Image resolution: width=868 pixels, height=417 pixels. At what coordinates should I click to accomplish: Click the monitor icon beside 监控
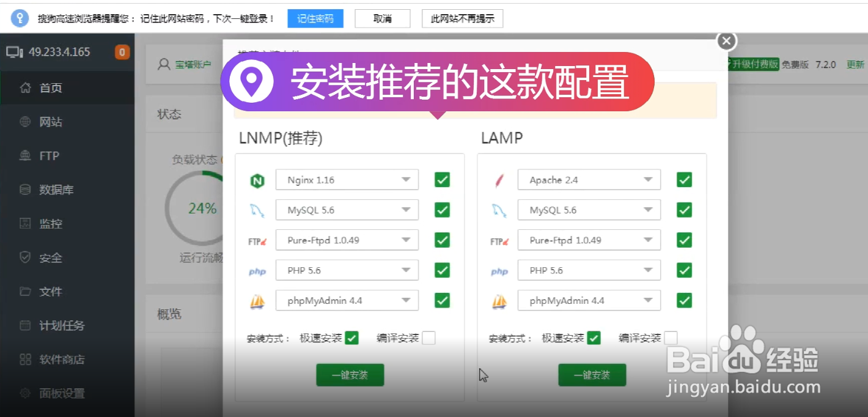(x=25, y=223)
